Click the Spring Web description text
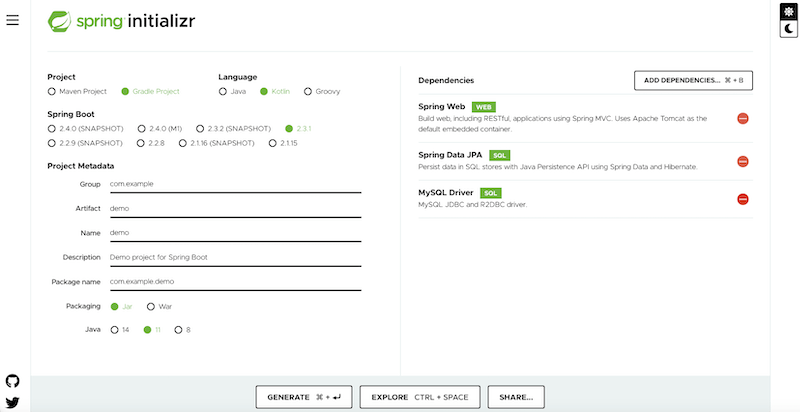The height and width of the screenshot is (412, 800). pyautogui.click(x=563, y=124)
